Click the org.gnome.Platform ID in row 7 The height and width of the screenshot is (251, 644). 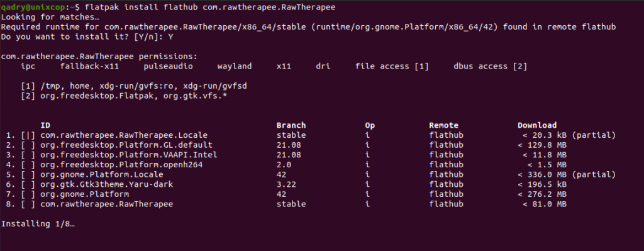pos(85,194)
